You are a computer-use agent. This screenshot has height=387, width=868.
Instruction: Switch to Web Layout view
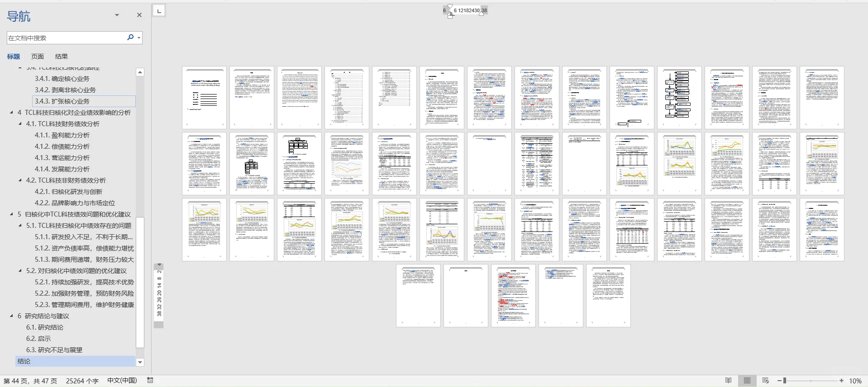point(766,381)
